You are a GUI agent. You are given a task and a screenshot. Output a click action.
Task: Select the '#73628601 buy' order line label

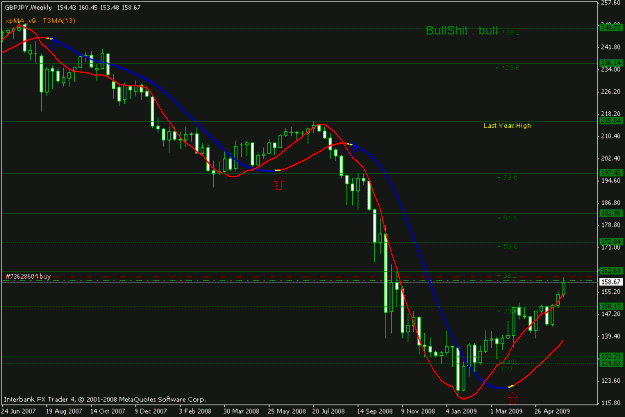(28, 276)
